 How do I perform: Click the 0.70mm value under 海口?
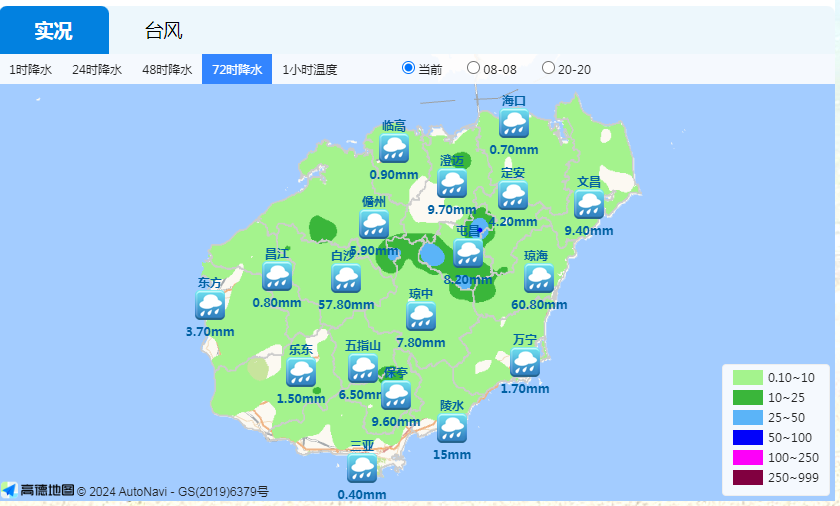click(x=514, y=150)
